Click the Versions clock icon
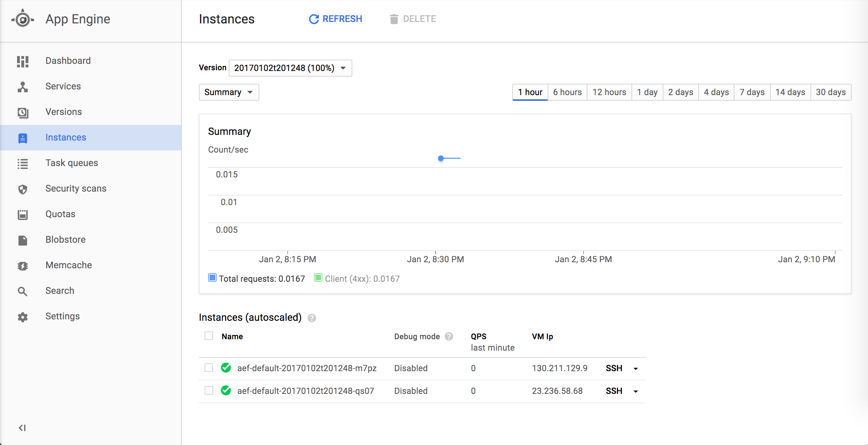The width and height of the screenshot is (868, 445). coord(23,112)
